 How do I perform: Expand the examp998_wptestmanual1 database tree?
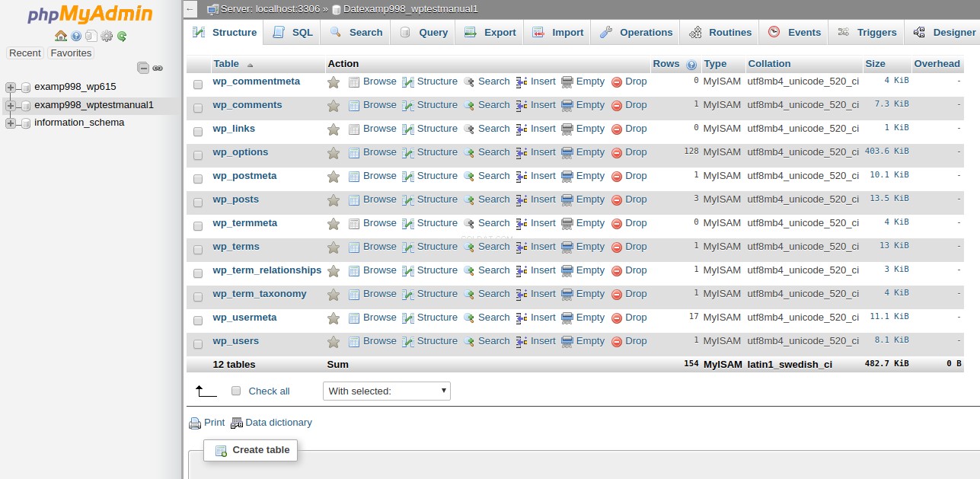(x=11, y=105)
